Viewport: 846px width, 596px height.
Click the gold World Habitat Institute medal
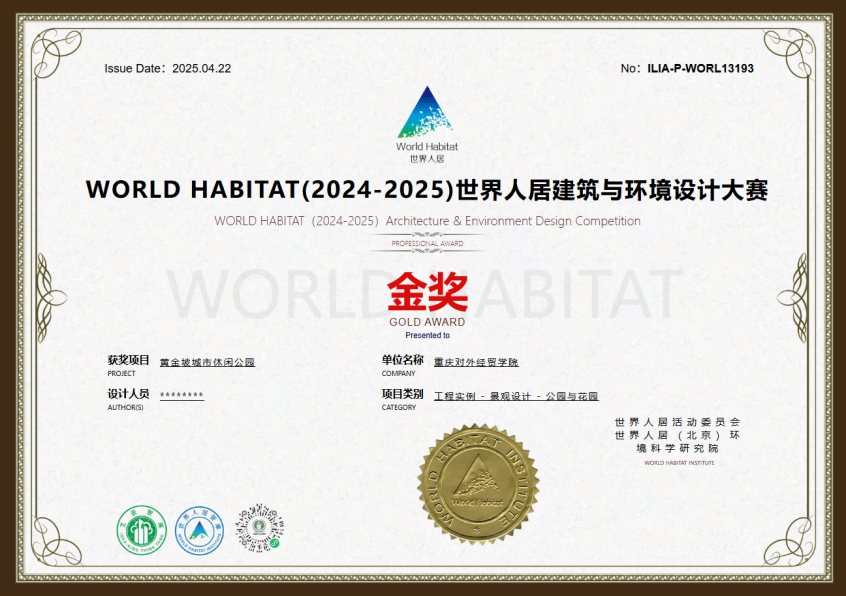click(x=478, y=482)
